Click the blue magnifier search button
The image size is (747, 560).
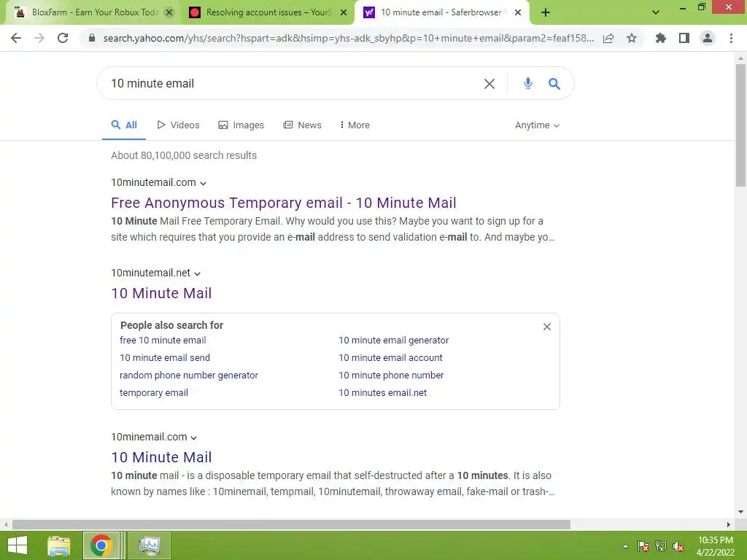(554, 84)
